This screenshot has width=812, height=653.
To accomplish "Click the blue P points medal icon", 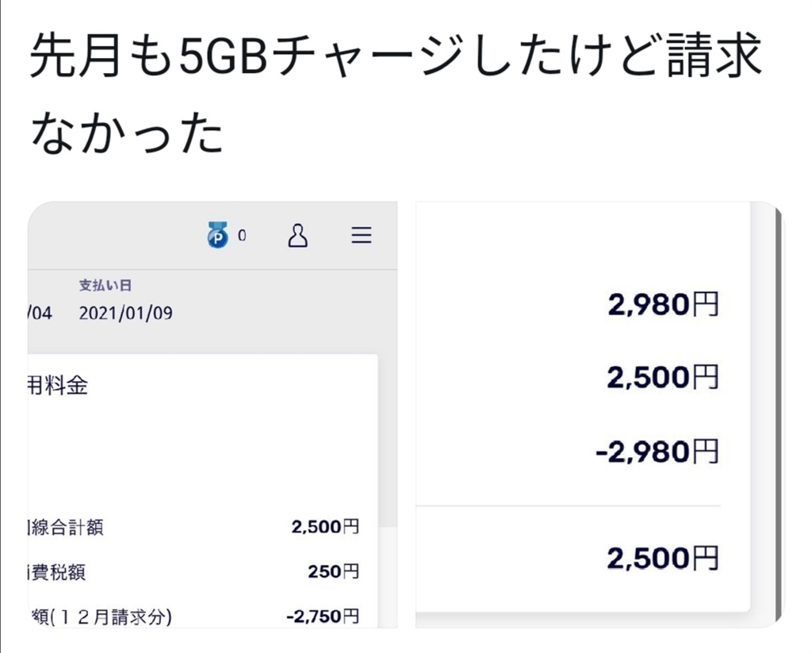I will click(218, 236).
